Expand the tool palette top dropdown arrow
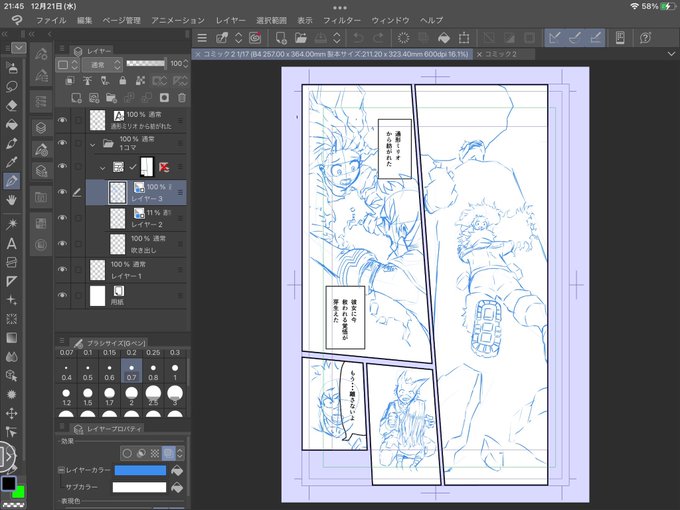680x510 pixels. point(18,47)
